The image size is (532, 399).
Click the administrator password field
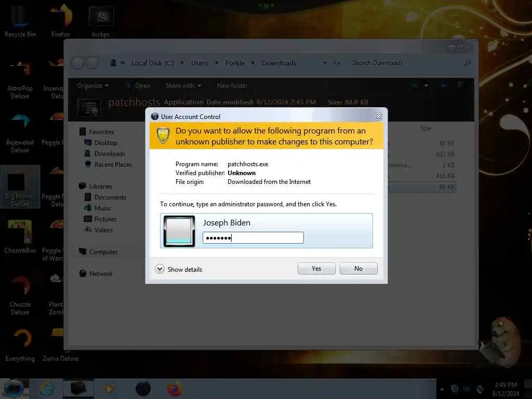click(253, 238)
